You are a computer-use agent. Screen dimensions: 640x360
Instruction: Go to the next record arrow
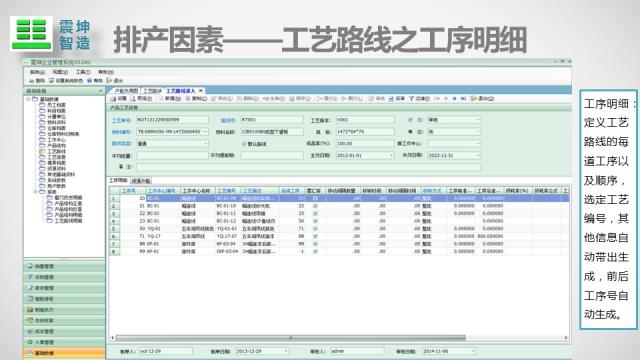click(x=454, y=99)
